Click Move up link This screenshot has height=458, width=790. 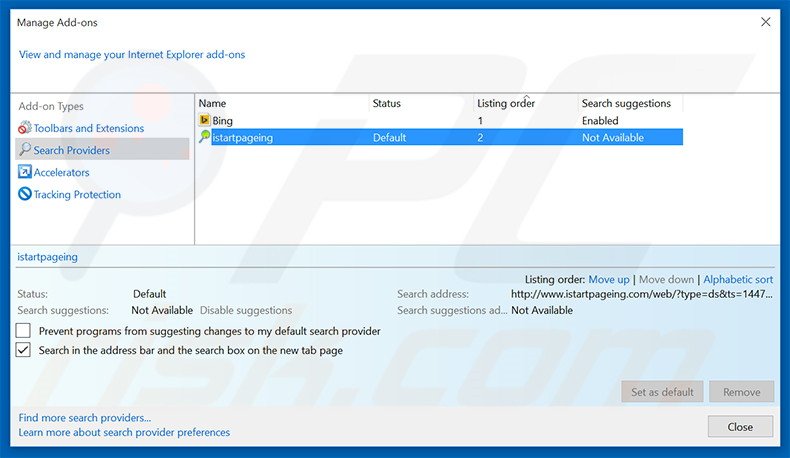609,279
